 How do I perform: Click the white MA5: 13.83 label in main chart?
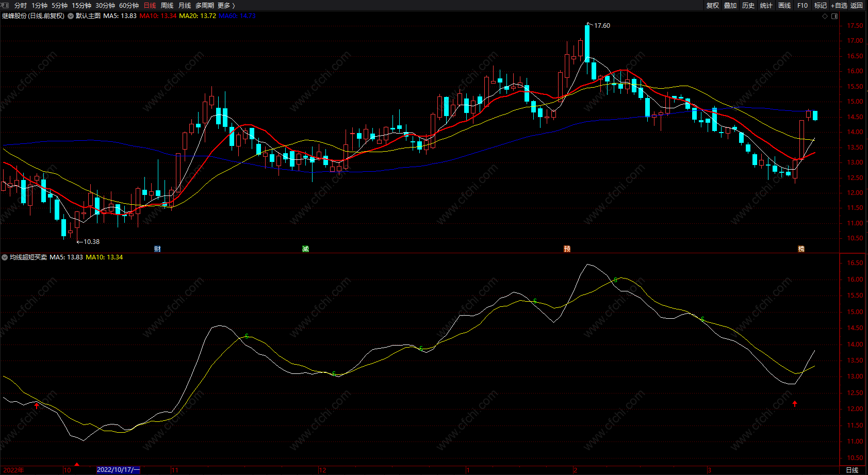click(120, 16)
